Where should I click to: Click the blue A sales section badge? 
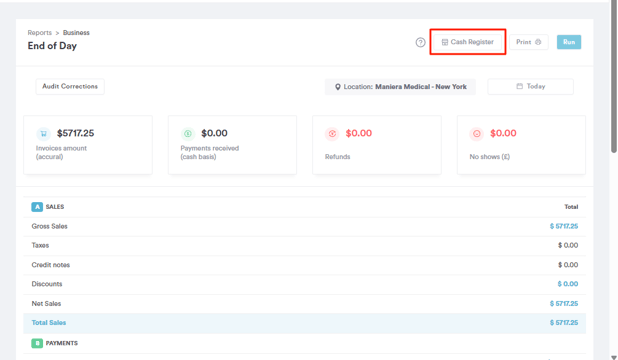tap(37, 207)
